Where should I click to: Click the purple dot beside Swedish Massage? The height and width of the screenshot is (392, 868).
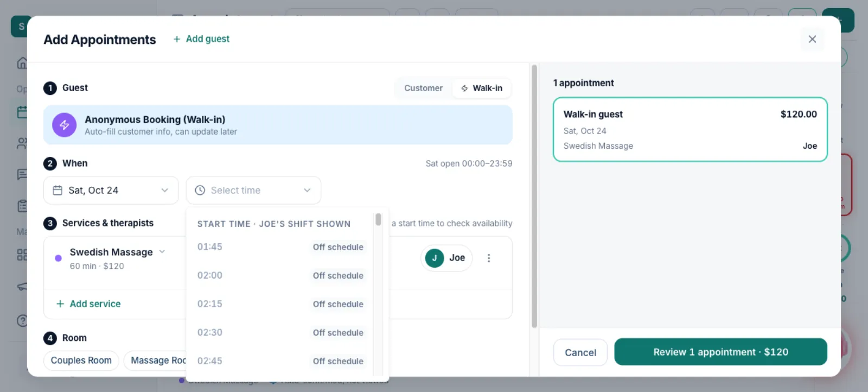[58, 258]
